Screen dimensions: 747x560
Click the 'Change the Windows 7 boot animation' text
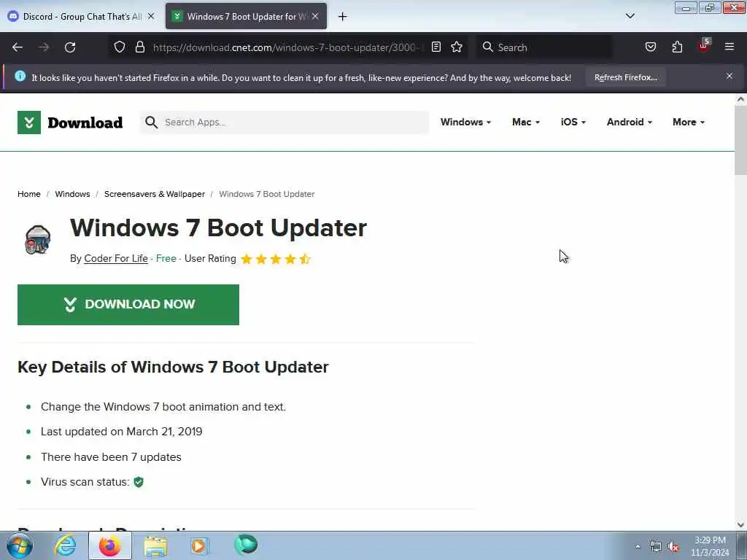[x=163, y=407]
